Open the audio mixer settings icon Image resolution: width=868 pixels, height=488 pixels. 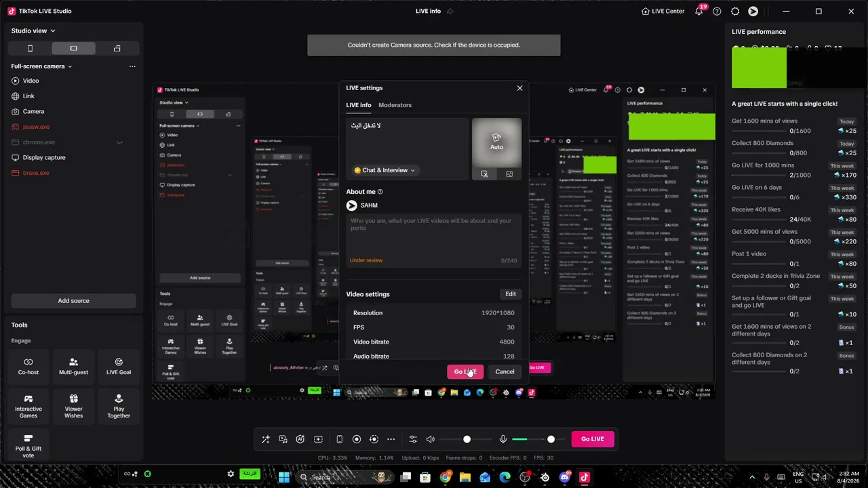pyautogui.click(x=413, y=439)
